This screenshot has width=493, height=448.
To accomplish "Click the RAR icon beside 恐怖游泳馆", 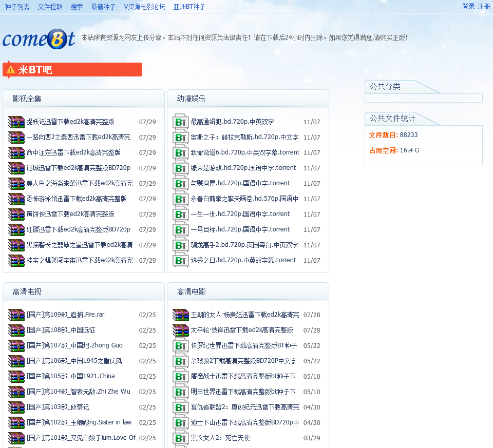I will coord(16,199).
